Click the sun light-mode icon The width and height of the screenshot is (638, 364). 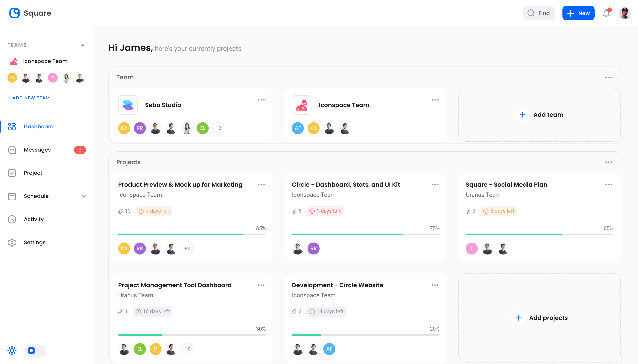(12, 351)
